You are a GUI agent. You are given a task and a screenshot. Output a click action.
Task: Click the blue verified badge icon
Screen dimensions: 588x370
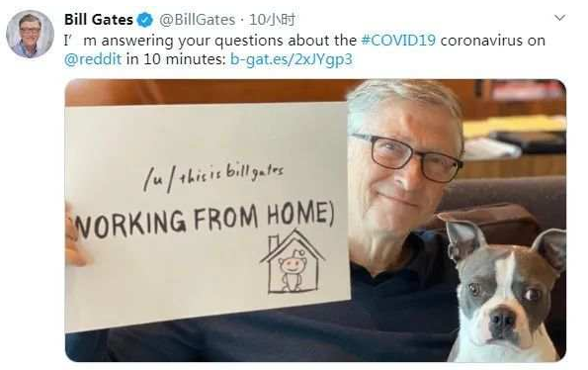tap(145, 20)
